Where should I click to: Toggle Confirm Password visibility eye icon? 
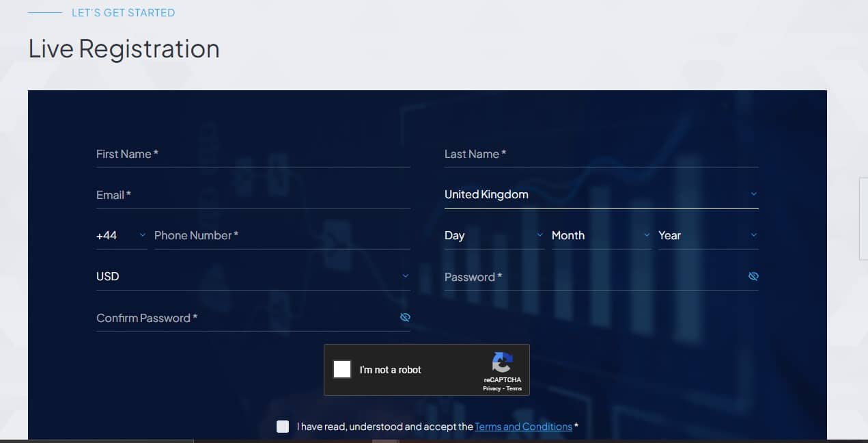click(405, 317)
